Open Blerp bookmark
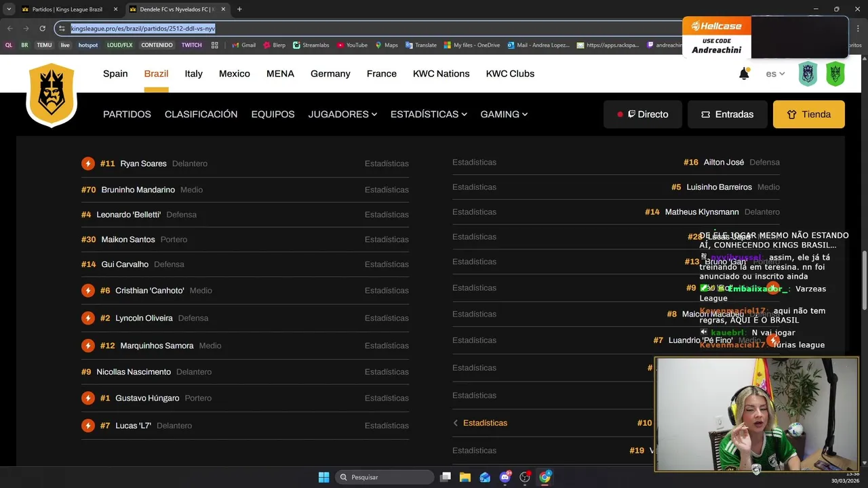The height and width of the screenshot is (488, 868). click(274, 45)
